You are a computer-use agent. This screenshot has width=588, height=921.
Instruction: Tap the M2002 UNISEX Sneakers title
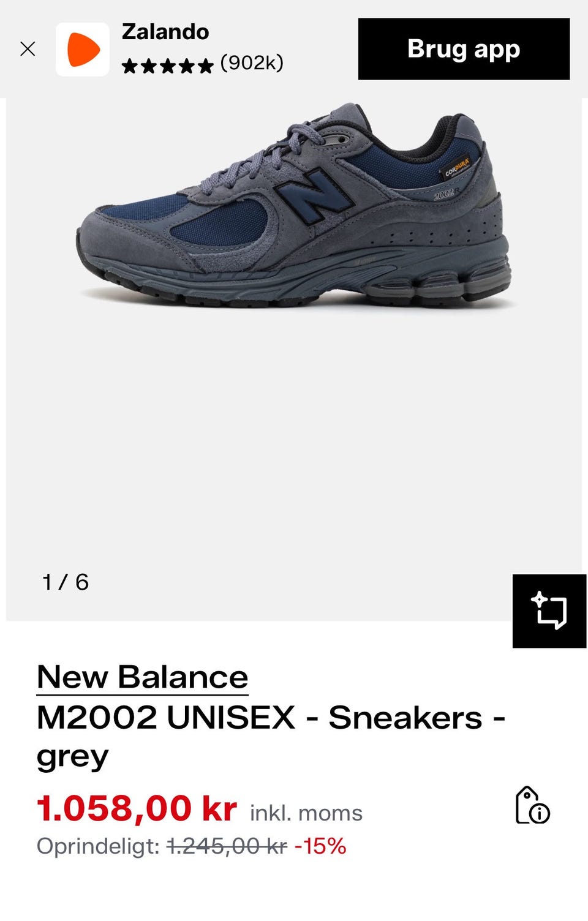pos(271,737)
